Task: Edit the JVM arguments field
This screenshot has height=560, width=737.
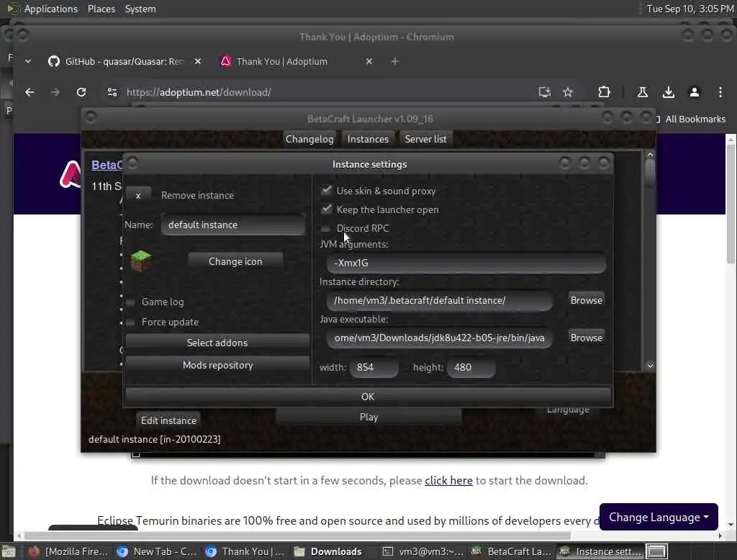Action: (x=466, y=263)
